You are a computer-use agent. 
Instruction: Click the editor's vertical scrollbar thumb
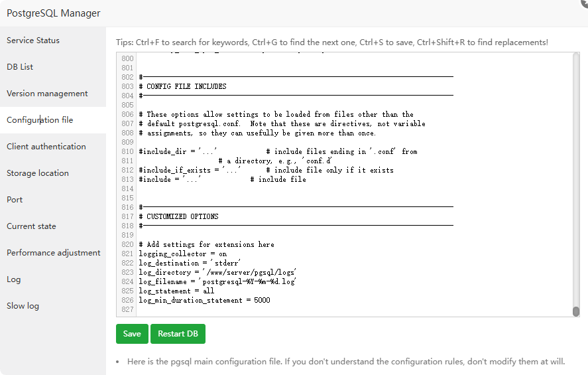pos(576,311)
